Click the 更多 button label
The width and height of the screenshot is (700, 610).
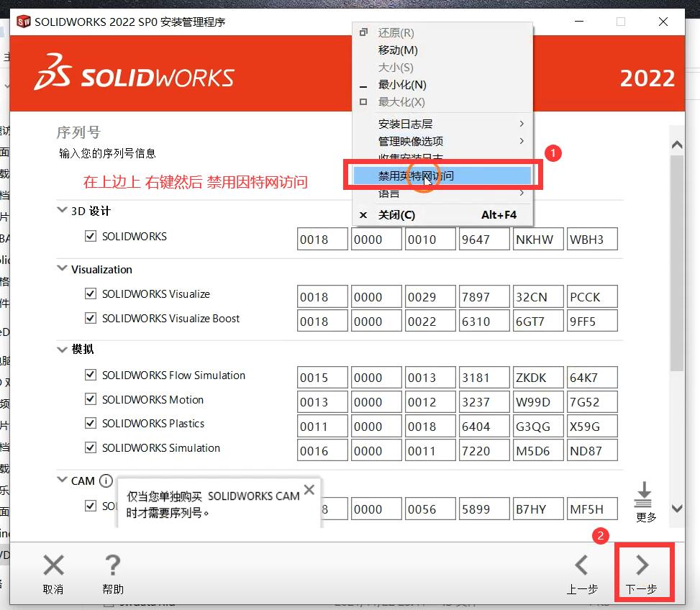(x=645, y=517)
